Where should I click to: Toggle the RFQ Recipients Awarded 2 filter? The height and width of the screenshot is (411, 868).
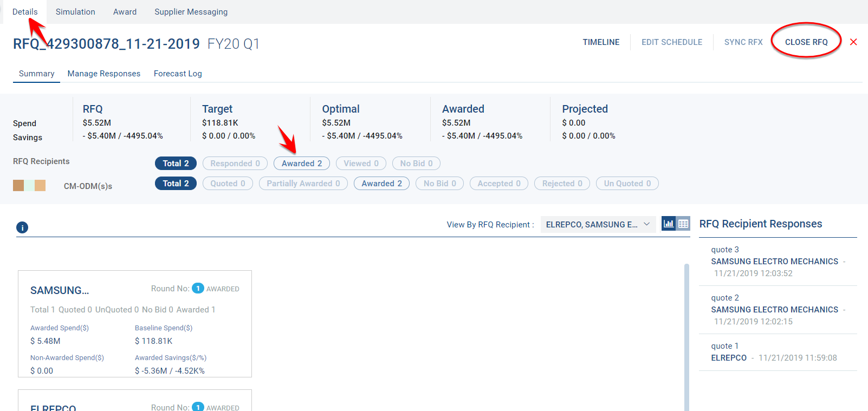click(301, 164)
